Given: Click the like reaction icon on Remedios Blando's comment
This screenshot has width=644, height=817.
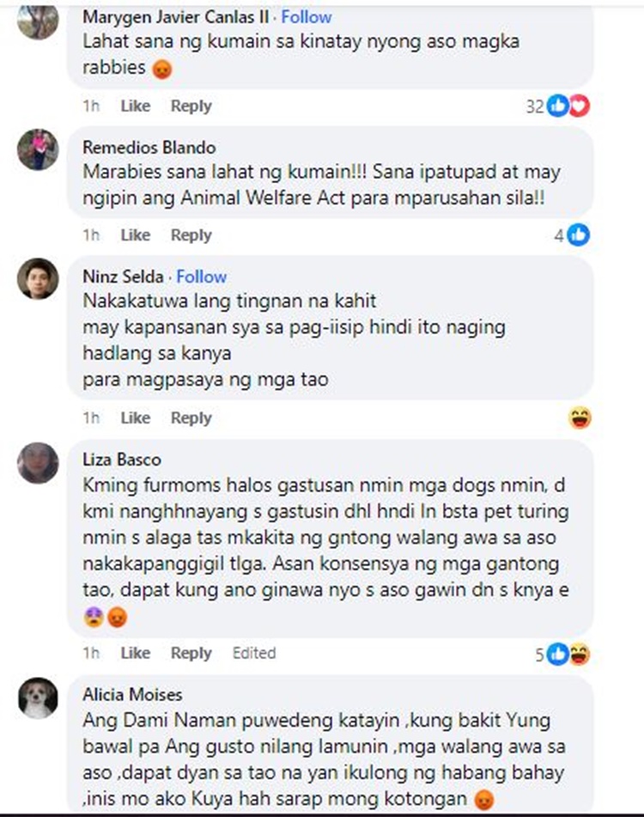Looking at the screenshot, I should (579, 235).
